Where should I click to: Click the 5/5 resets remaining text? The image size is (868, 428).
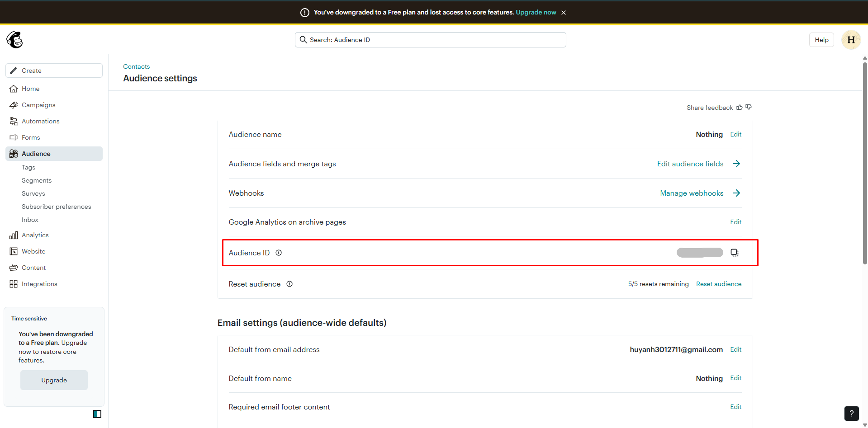tap(658, 284)
